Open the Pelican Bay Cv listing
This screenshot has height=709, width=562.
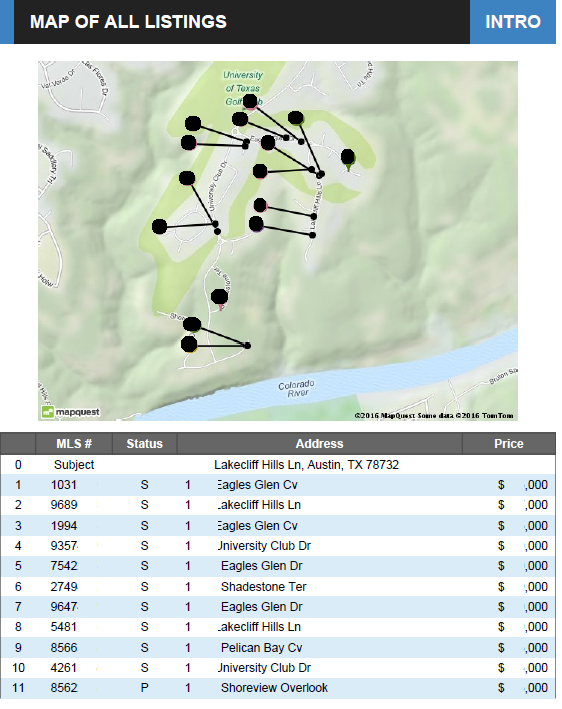click(x=278, y=648)
